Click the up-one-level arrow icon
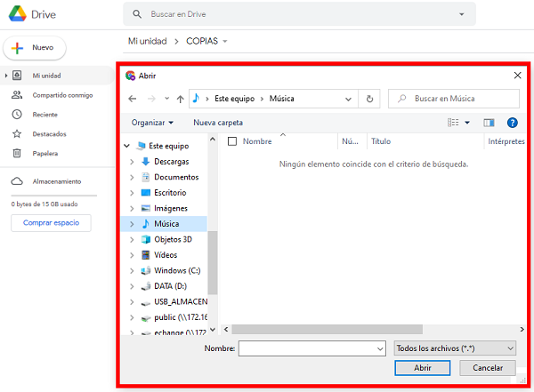The width and height of the screenshot is (534, 392). [180, 99]
